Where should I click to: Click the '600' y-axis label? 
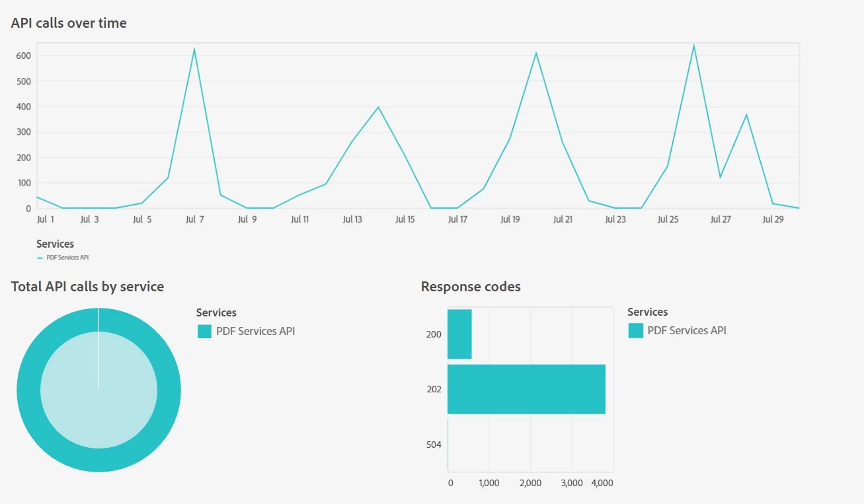pos(24,55)
